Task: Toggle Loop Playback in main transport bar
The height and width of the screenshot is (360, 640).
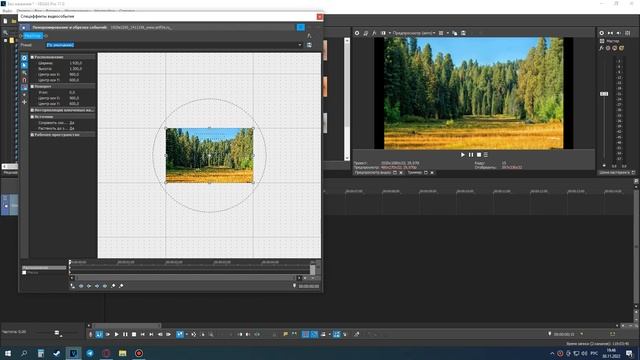Action: tap(99, 334)
